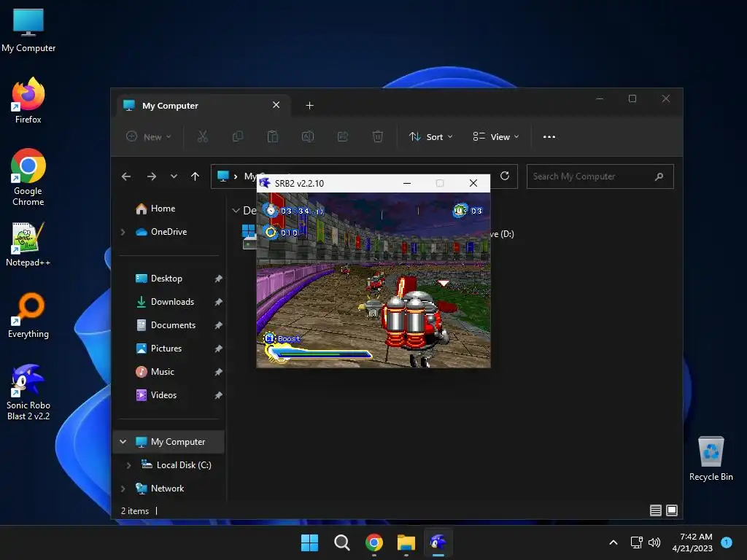Open the Windows Start menu
The height and width of the screenshot is (560, 747).
[309, 542]
